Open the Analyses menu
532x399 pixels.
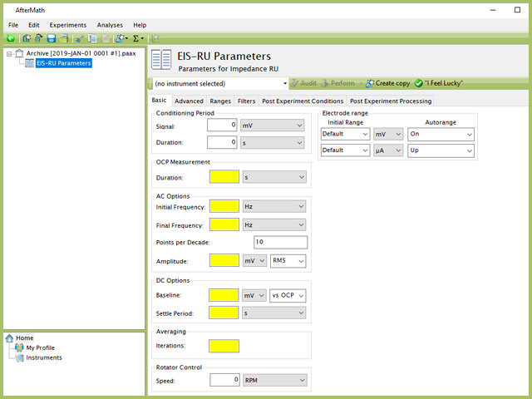(x=110, y=25)
